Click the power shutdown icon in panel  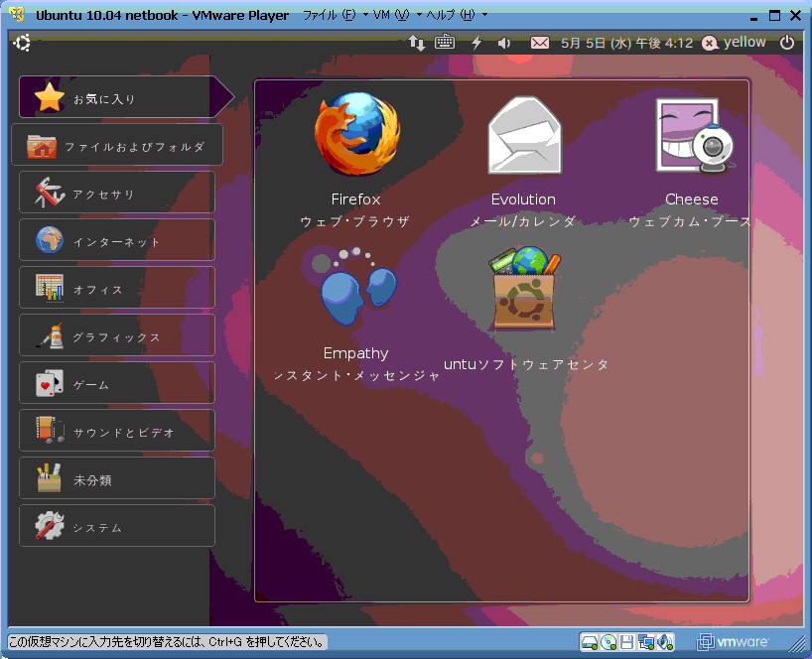click(x=787, y=43)
